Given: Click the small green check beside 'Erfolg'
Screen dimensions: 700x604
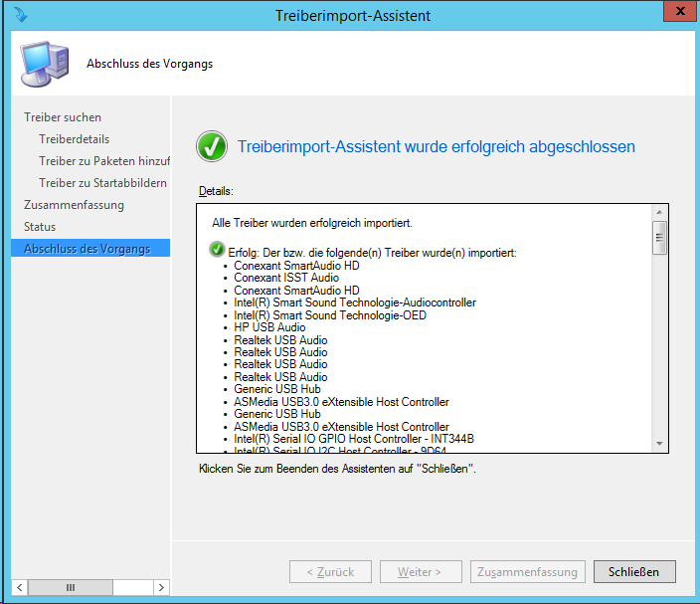Looking at the screenshot, I should 217,249.
